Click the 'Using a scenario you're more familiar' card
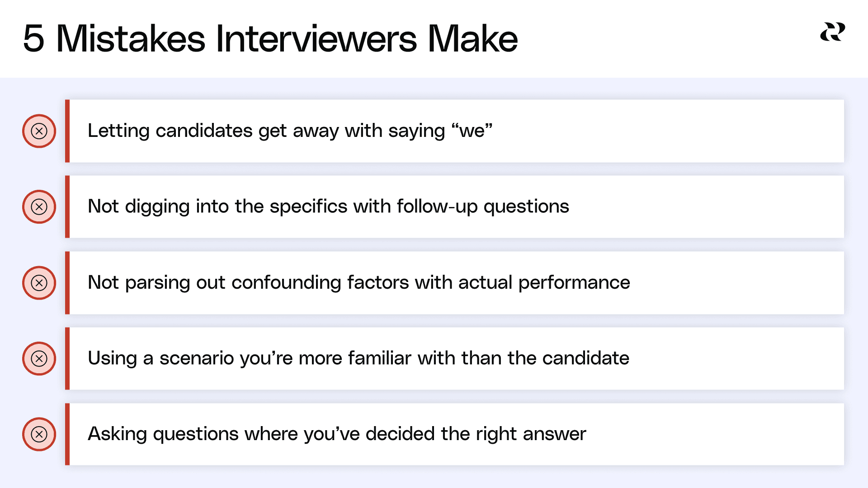This screenshot has height=488, width=868. click(454, 359)
